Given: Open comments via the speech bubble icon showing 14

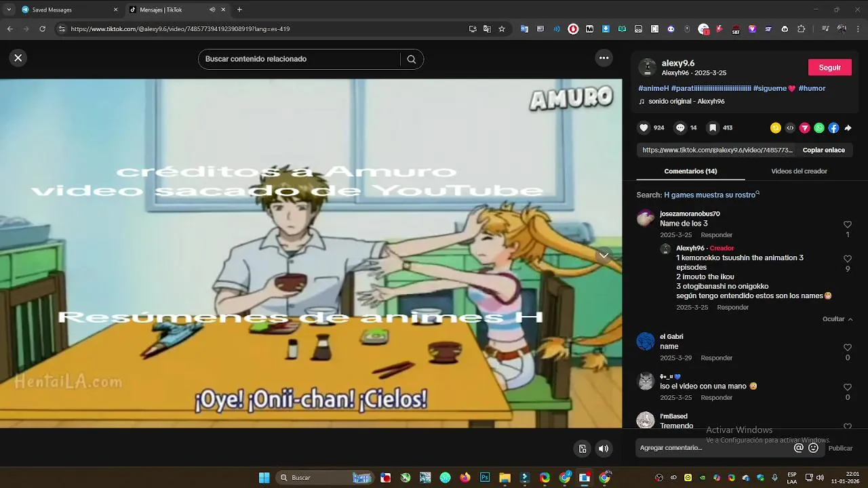Looking at the screenshot, I should point(680,127).
